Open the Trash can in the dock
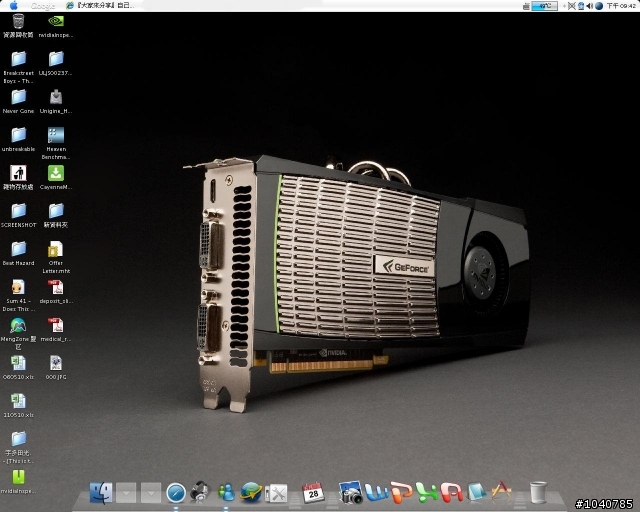This screenshot has width=640, height=512. point(538,492)
